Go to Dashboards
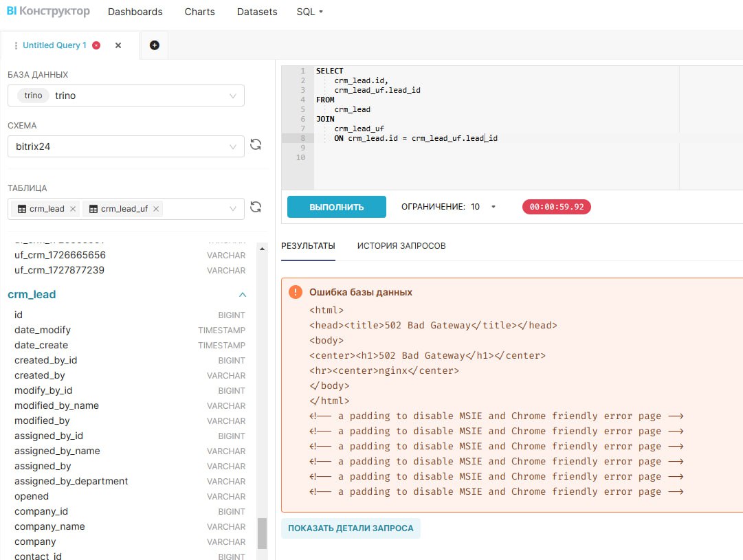 pos(135,12)
